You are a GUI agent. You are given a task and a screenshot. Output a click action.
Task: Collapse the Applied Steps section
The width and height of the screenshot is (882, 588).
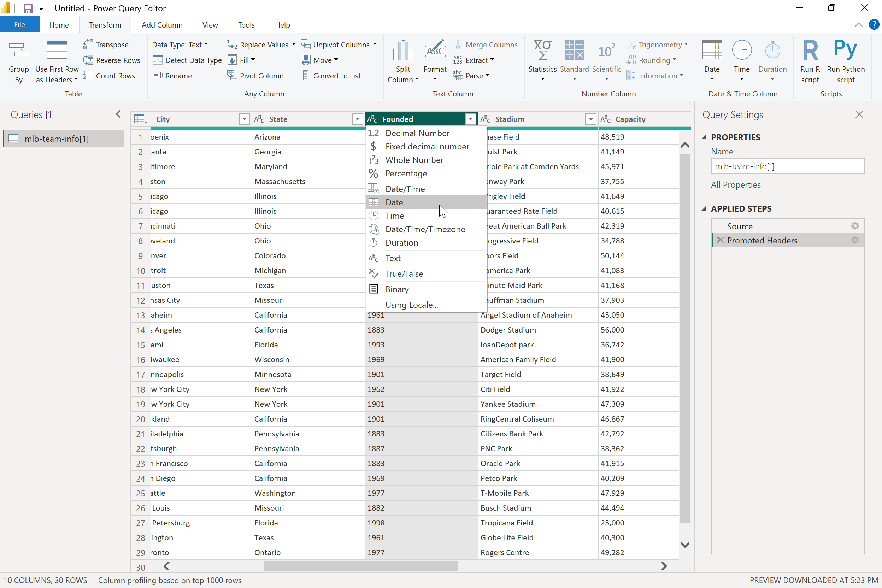[704, 209]
